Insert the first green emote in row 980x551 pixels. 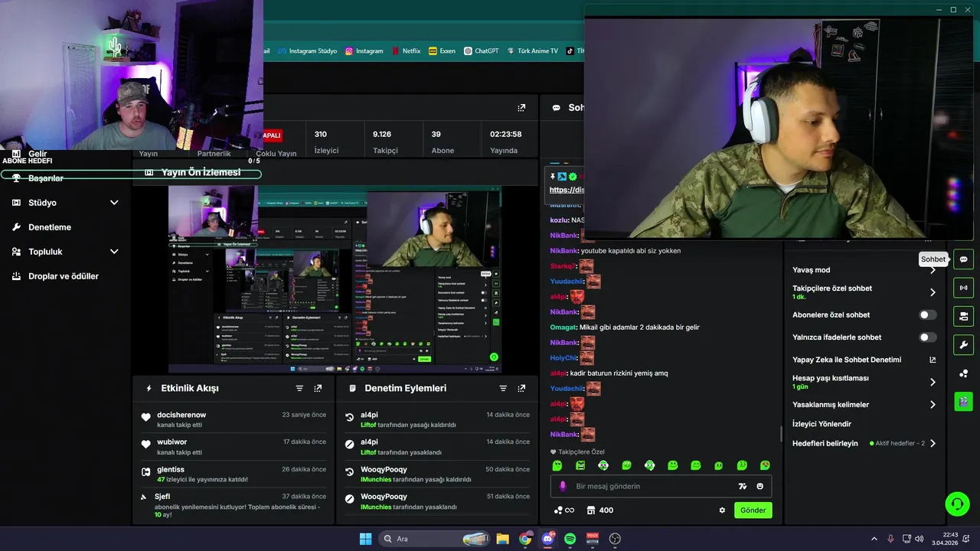click(x=557, y=465)
